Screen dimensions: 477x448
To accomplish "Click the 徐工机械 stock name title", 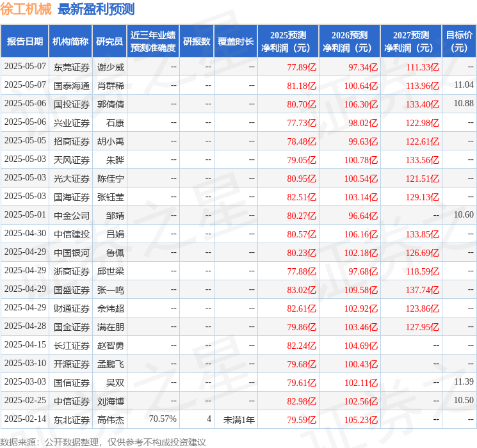I will point(26,9).
